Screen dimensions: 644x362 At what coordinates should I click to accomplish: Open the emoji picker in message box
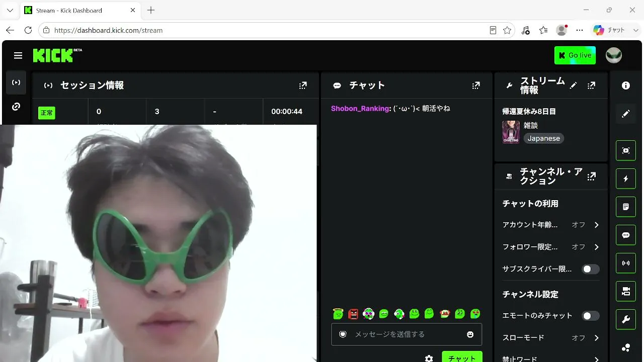coord(470,334)
